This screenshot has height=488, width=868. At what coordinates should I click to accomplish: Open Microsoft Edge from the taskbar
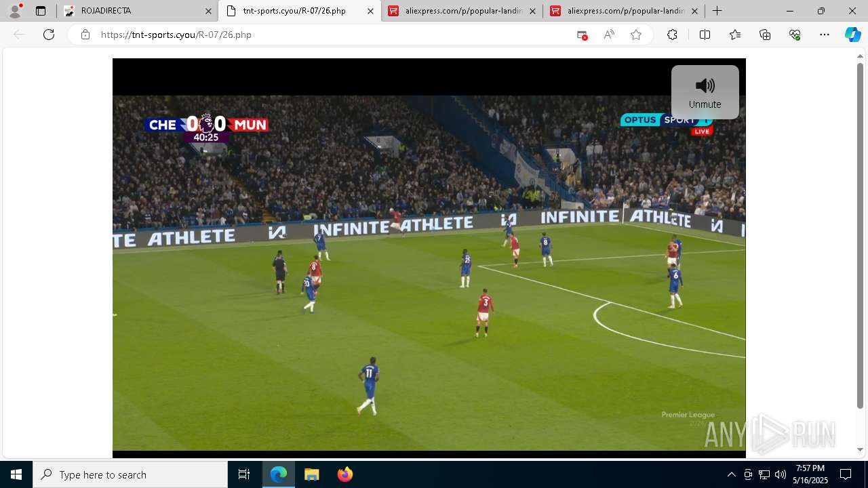tap(279, 474)
